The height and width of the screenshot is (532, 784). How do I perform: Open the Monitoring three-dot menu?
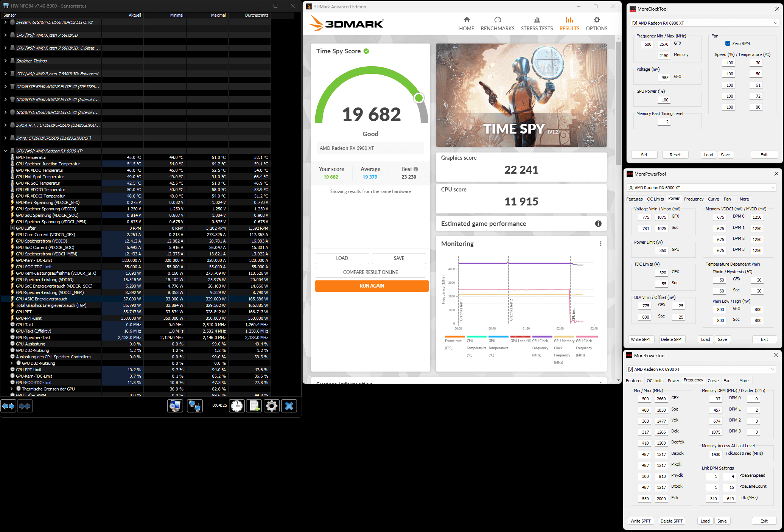600,244
